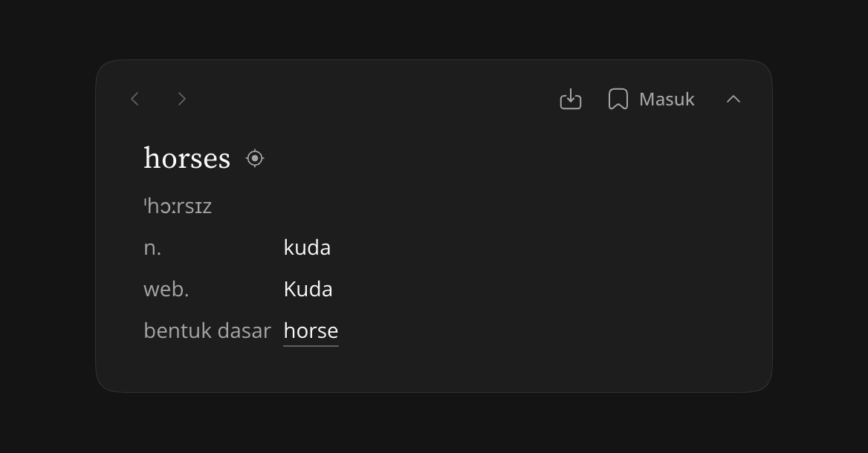Open the base form link 'horse'

pos(311,330)
